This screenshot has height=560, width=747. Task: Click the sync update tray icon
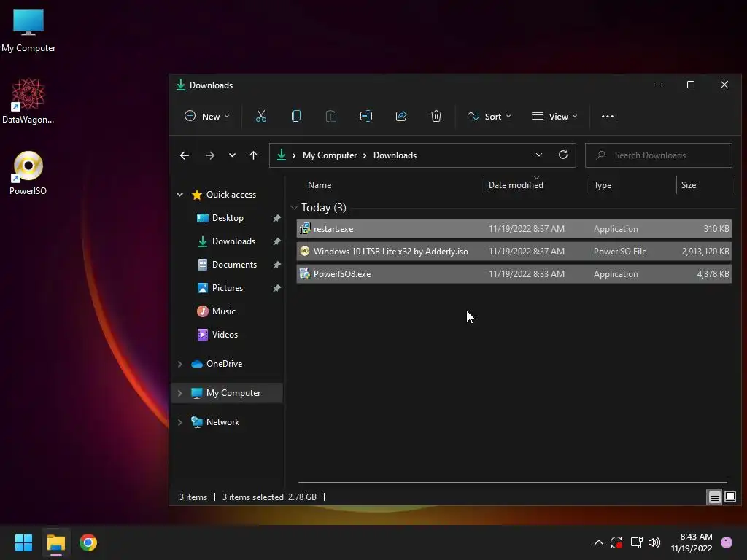(x=616, y=542)
